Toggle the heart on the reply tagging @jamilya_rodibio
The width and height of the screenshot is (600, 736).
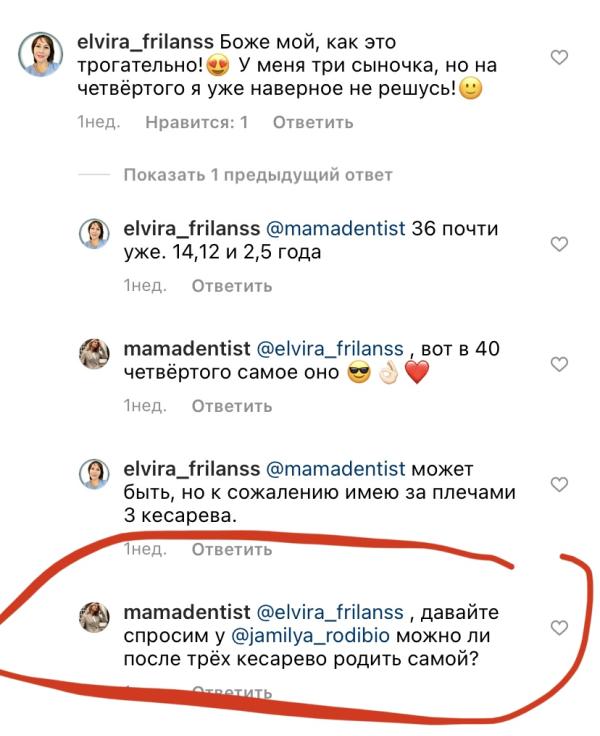click(x=560, y=628)
